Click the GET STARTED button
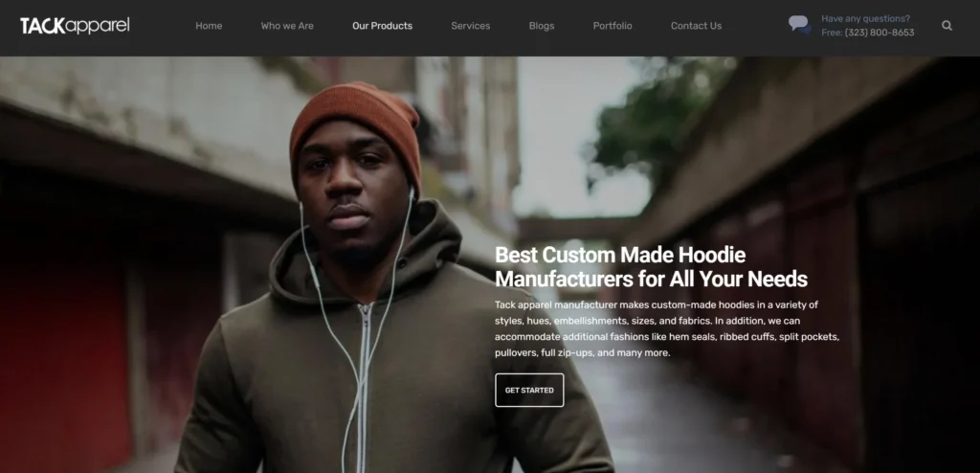The width and height of the screenshot is (980, 473). 529,390
